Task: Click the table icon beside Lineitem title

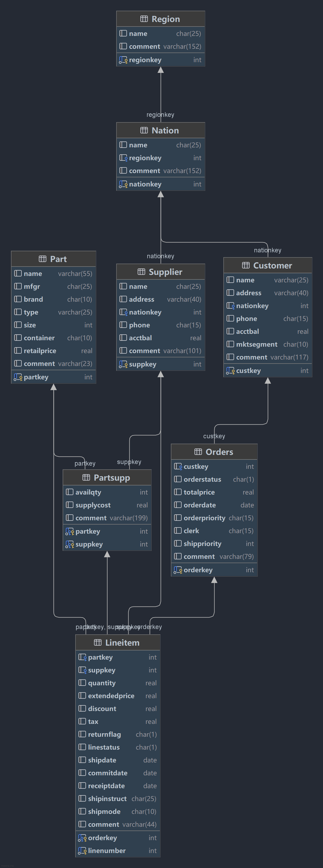Action: click(x=98, y=642)
